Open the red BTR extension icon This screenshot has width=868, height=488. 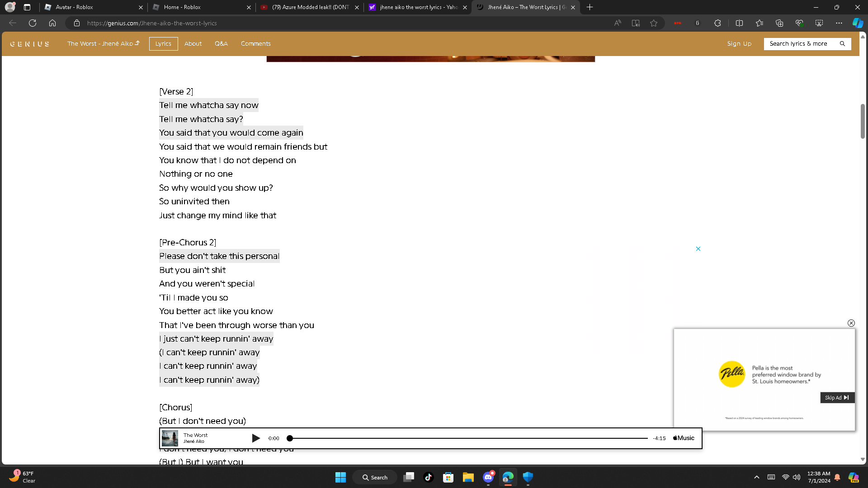click(677, 23)
